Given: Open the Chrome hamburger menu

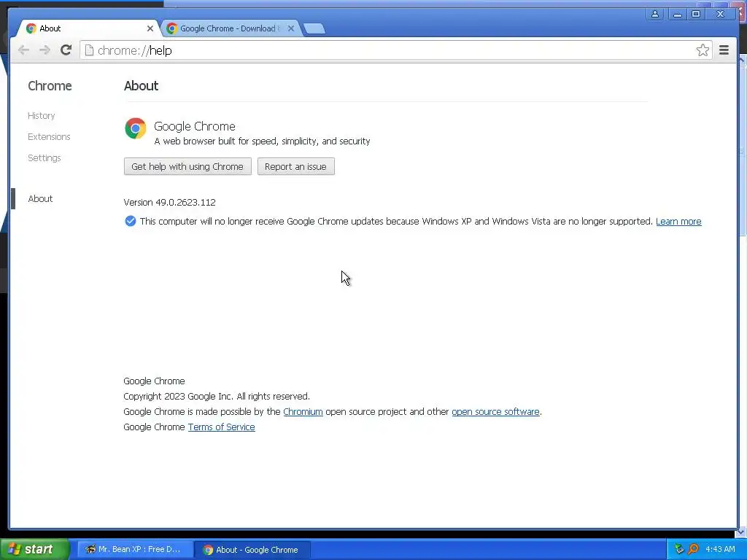Looking at the screenshot, I should click(724, 50).
